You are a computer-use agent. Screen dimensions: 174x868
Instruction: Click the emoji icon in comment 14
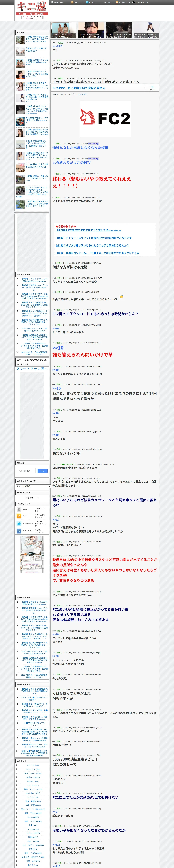(121, 297)
